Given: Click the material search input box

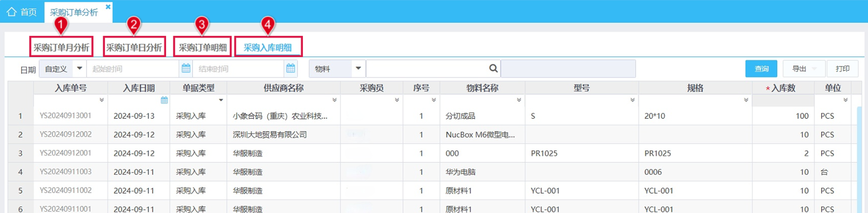Looking at the screenshot, I should pyautogui.click(x=426, y=69).
